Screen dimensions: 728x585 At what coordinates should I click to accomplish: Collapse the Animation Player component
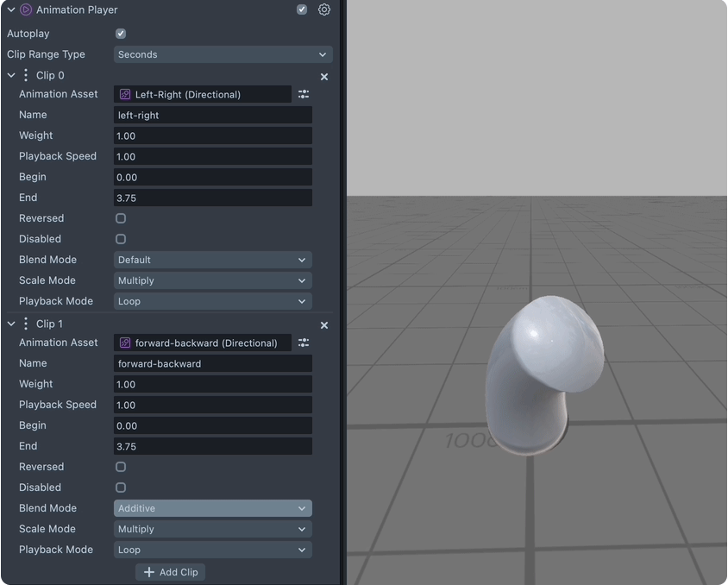[x=11, y=9]
